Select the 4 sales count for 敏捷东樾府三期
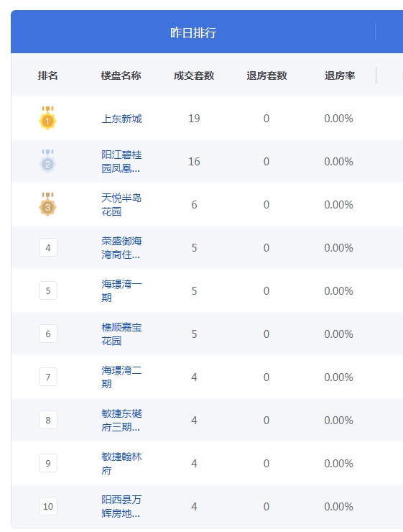Image resolution: width=403 pixels, height=532 pixels. click(x=194, y=420)
